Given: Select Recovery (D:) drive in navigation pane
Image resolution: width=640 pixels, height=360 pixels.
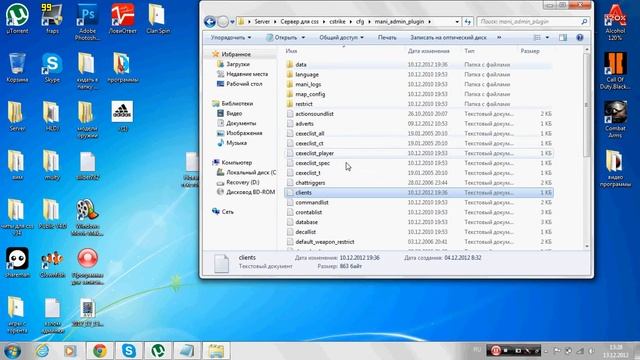Looking at the screenshot, I should click(242, 182).
